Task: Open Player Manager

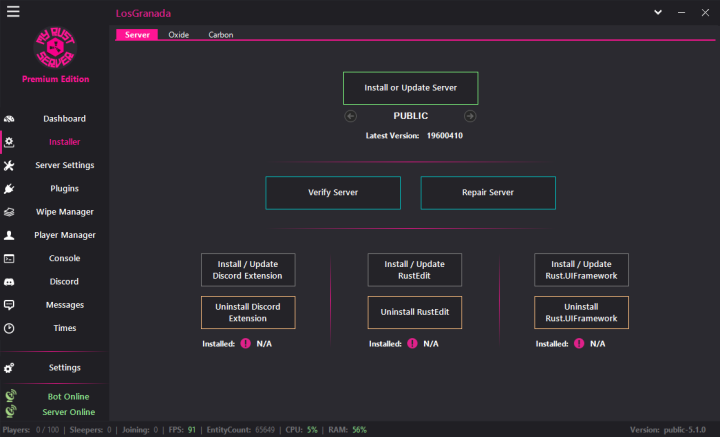Action: pos(65,235)
